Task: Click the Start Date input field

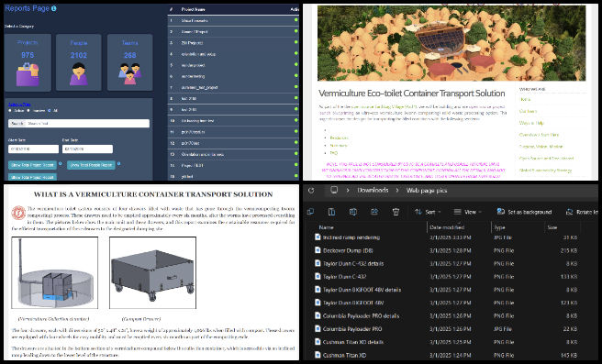Action: click(33, 149)
